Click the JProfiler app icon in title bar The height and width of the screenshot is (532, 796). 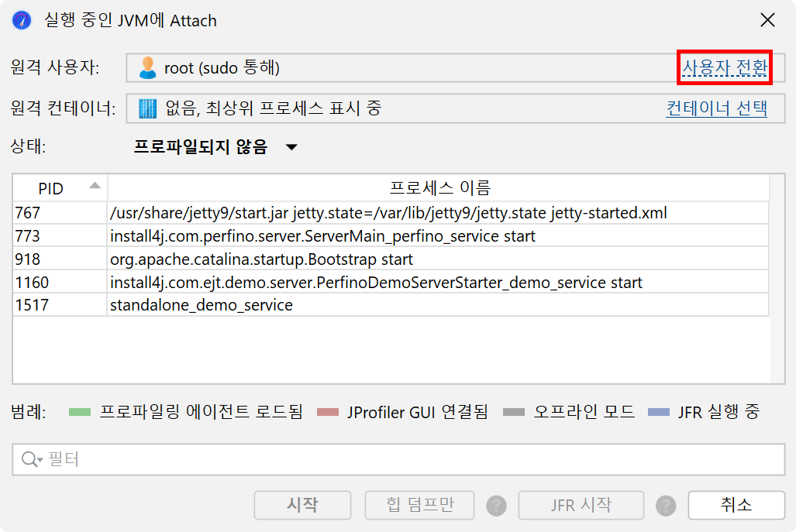(x=22, y=21)
